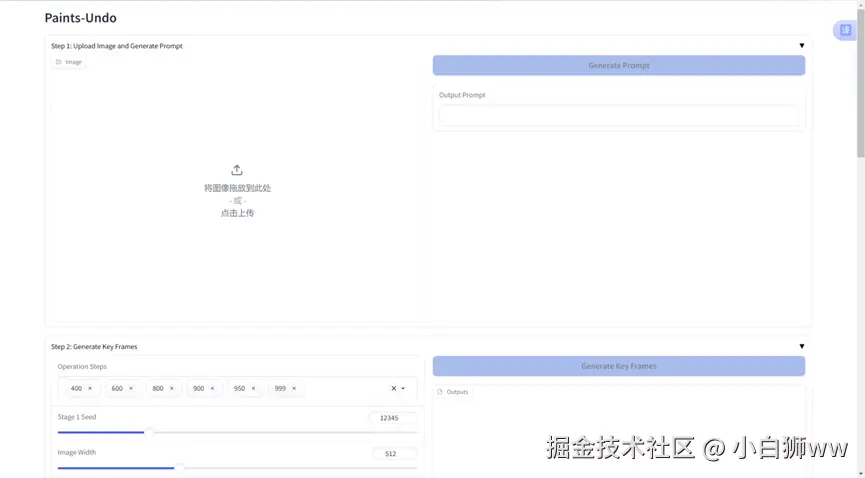Click the 将图像拖放到此处 drop text
Screen dimensions: 865x478
pyautogui.click(x=237, y=188)
